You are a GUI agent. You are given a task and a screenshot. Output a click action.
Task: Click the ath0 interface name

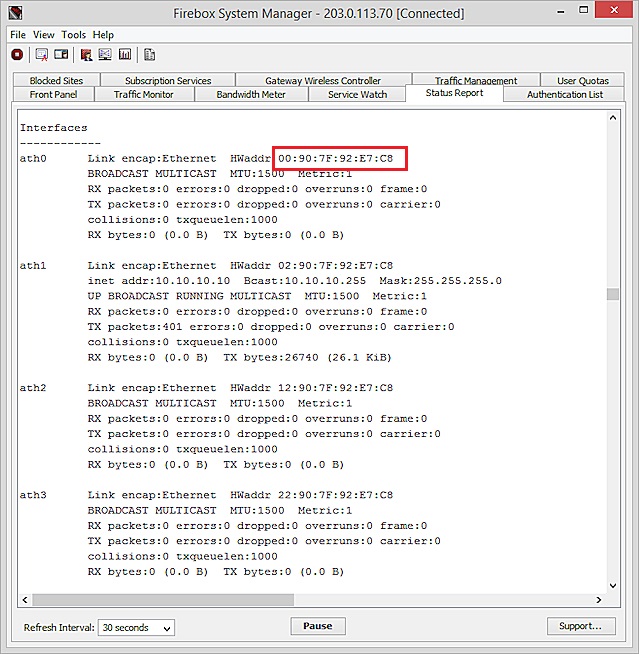(x=33, y=158)
